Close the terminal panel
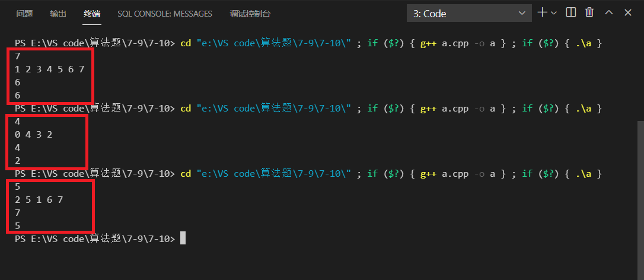 click(x=628, y=12)
